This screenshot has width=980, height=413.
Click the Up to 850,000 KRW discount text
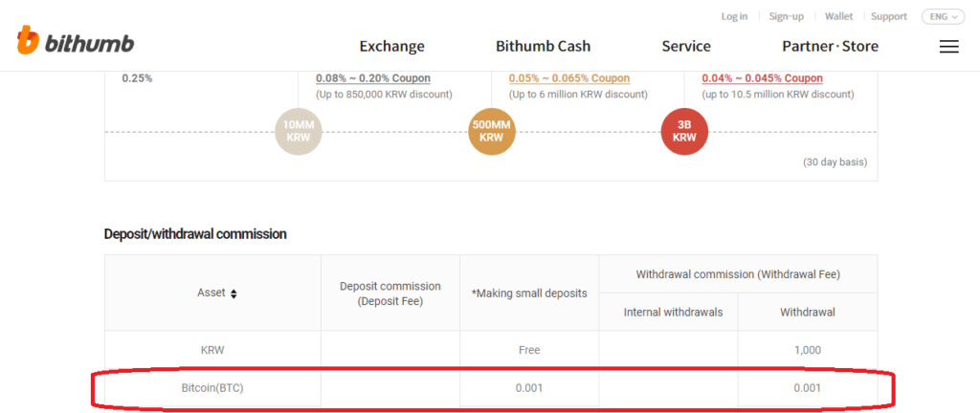click(385, 95)
